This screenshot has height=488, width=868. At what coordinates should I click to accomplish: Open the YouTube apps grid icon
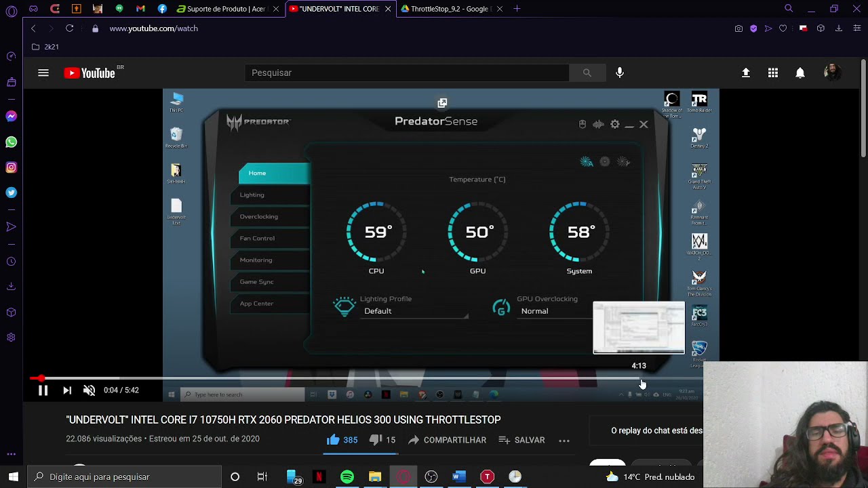[773, 73]
